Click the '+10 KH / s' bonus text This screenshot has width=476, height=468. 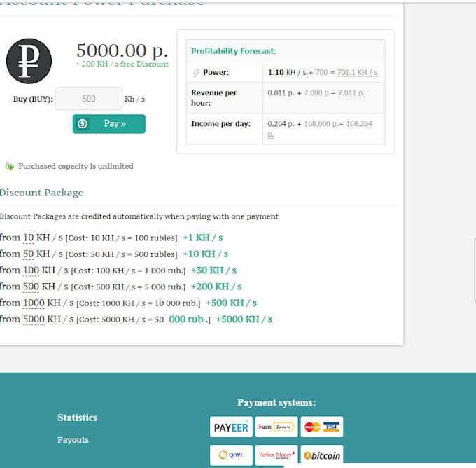[205, 254]
